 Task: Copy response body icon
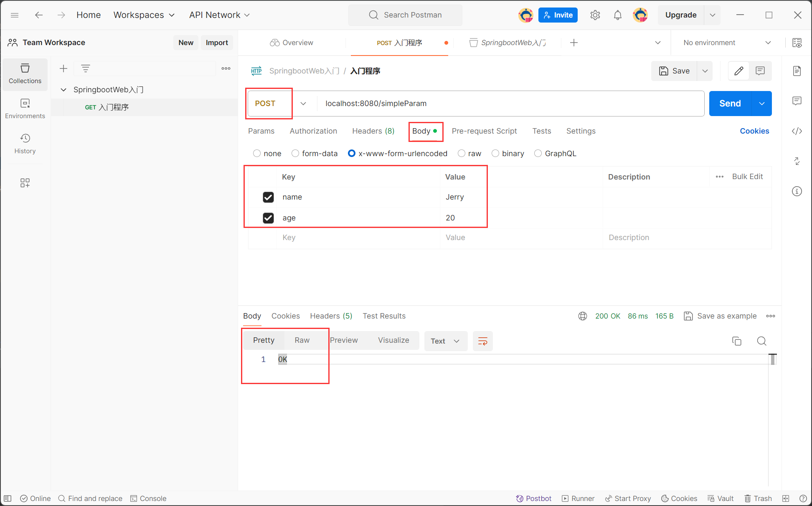pyautogui.click(x=737, y=341)
